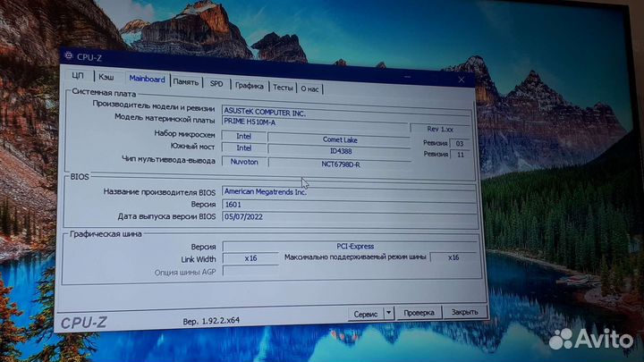The image size is (644, 362).
Task: Open the ЦП tab
Action: click(78, 75)
